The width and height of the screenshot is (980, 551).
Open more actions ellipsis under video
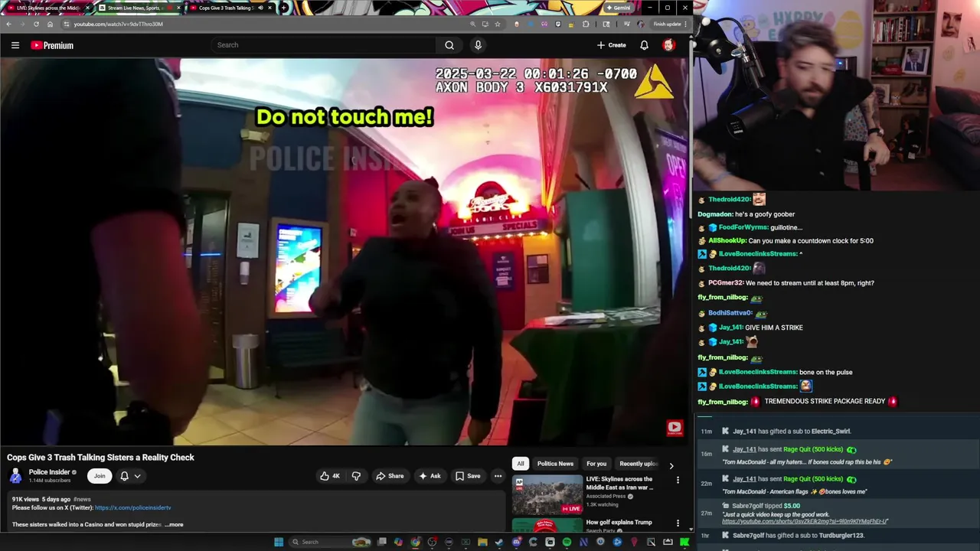coord(498,476)
